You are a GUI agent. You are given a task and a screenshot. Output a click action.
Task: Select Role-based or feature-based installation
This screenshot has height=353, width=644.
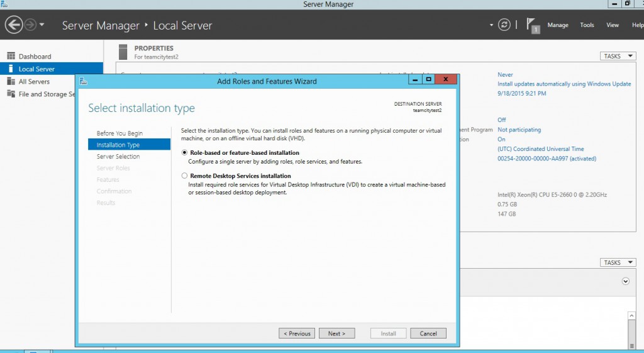[x=184, y=152]
